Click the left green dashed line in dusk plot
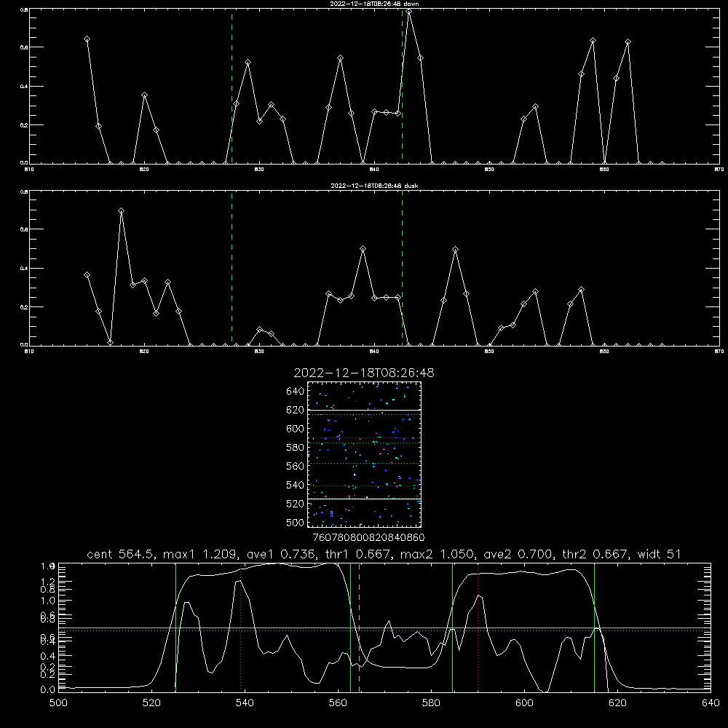This screenshot has width=728, height=728. [x=232, y=268]
